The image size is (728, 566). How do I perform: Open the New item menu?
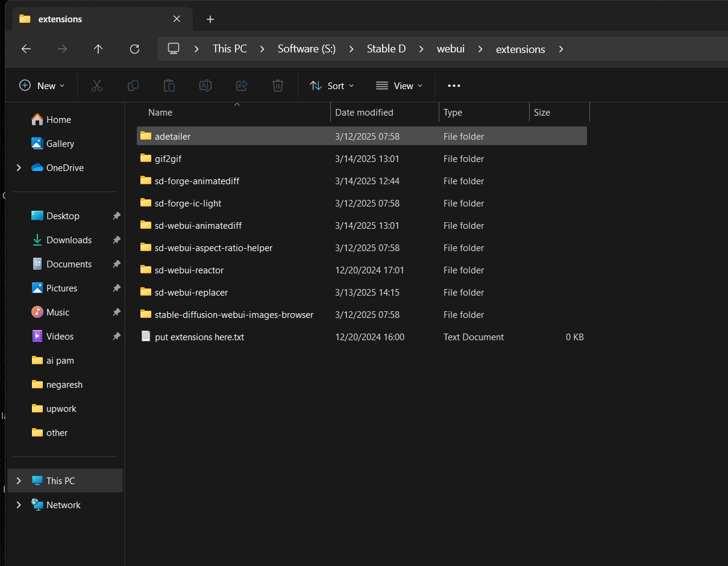(x=42, y=86)
